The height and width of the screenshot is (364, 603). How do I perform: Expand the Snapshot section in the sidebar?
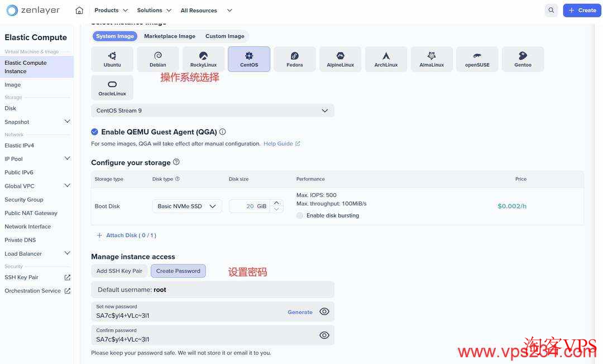(67, 121)
